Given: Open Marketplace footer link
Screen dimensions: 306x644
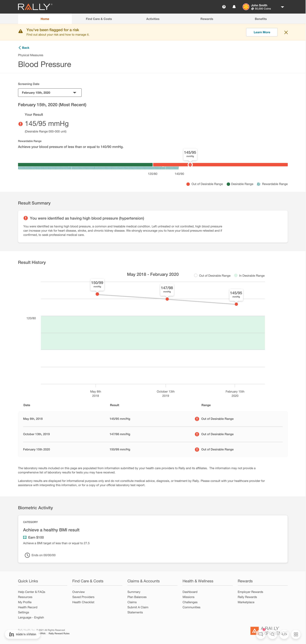Looking at the screenshot, I should (246, 602).
